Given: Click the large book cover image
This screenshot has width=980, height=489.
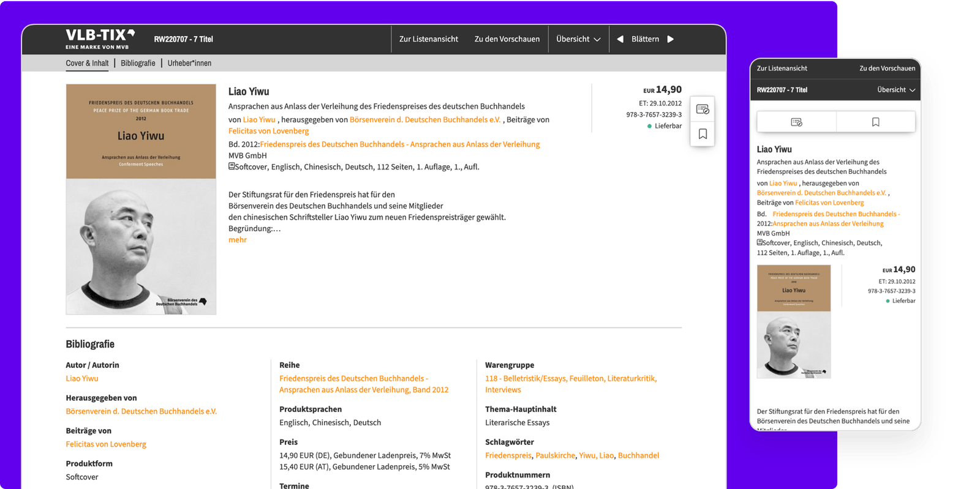Looking at the screenshot, I should point(141,200).
